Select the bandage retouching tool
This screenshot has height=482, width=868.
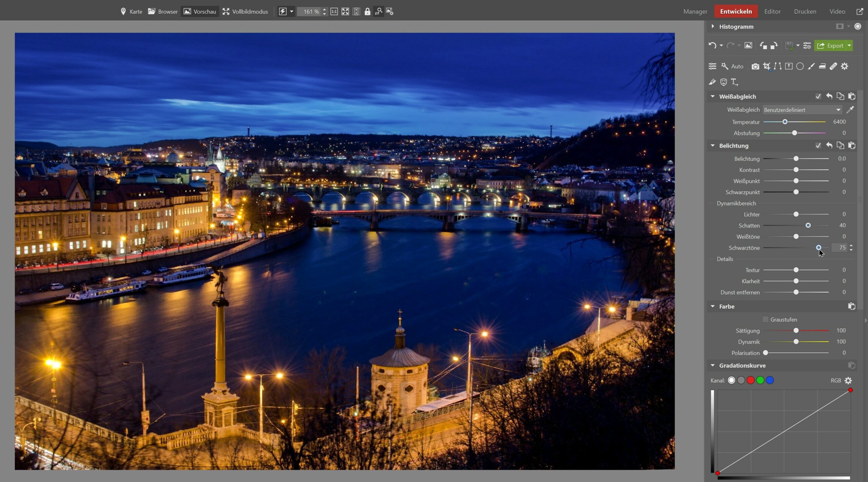833,66
